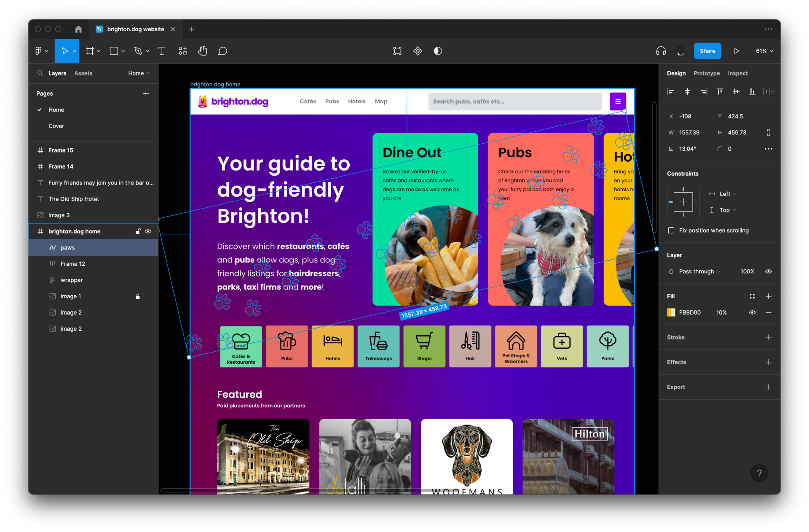Select the Rectangle shape tool
The width and height of the screenshot is (809, 532).
(x=114, y=51)
